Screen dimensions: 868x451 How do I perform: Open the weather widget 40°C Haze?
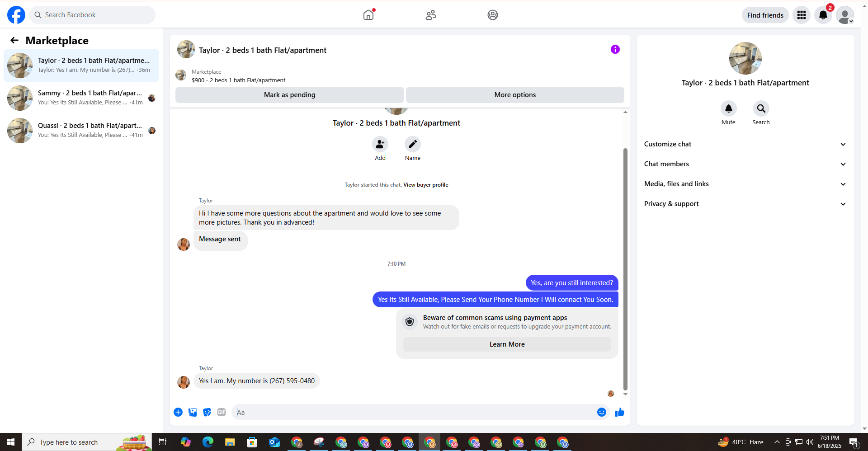(741, 442)
